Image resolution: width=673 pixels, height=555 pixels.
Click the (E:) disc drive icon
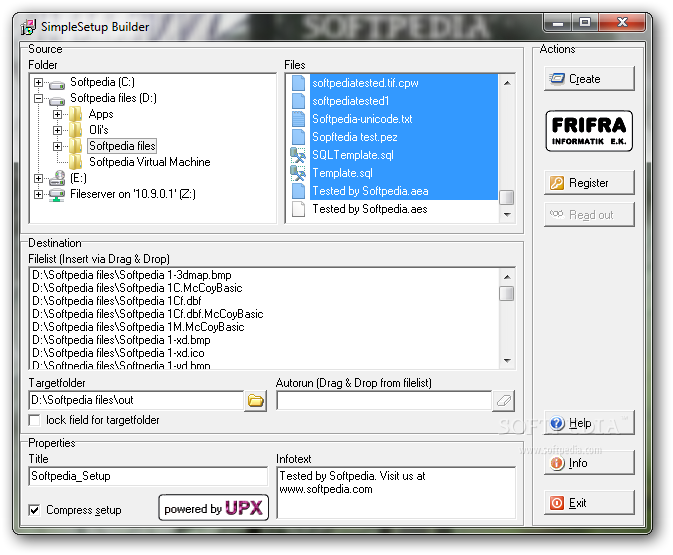click(56, 178)
